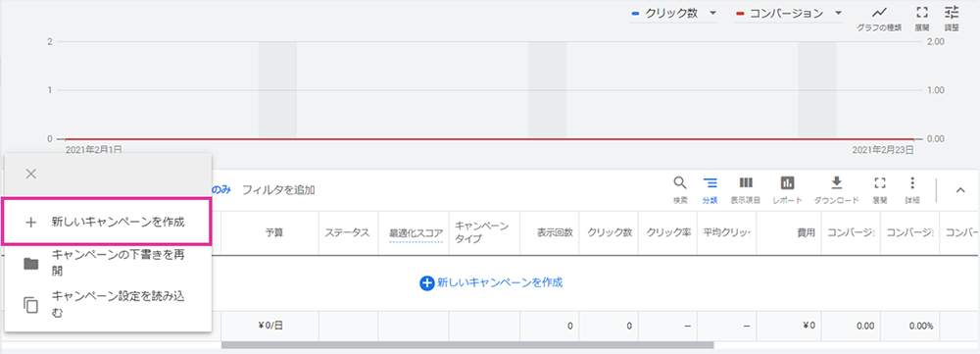Open the 詳細 three-dot menu
This screenshot has height=354, width=980.
(x=912, y=189)
